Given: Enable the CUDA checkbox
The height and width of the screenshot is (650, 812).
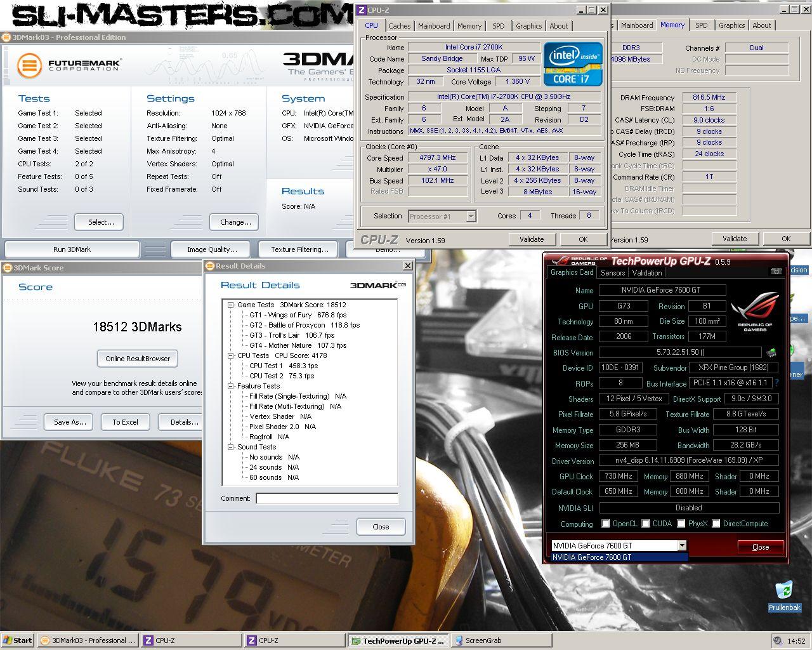Looking at the screenshot, I should point(646,524).
